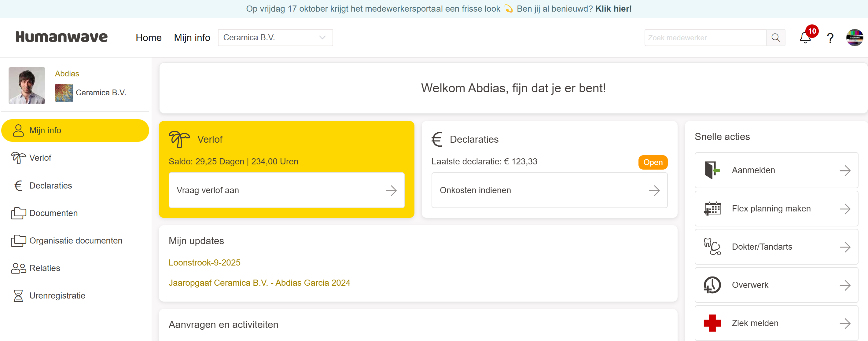Click the hourglass Urenregistratie sidebar icon
Viewport: 868px width, 341px height.
pos(18,295)
